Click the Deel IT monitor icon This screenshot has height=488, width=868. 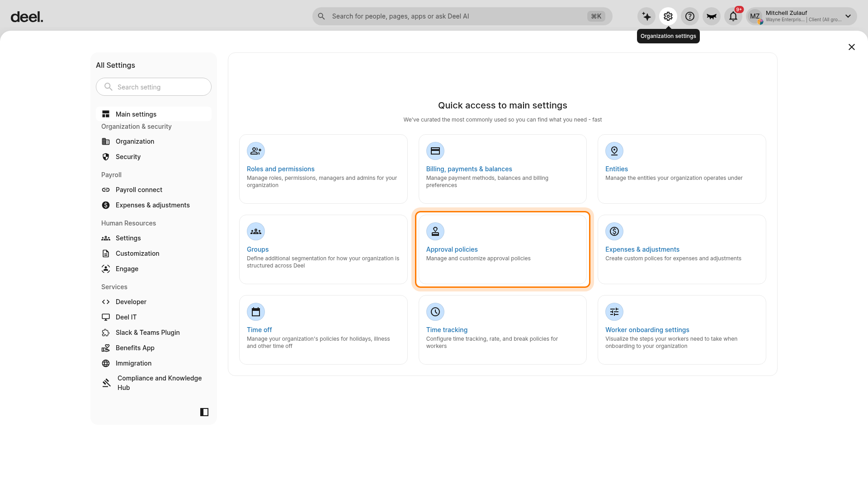106,317
